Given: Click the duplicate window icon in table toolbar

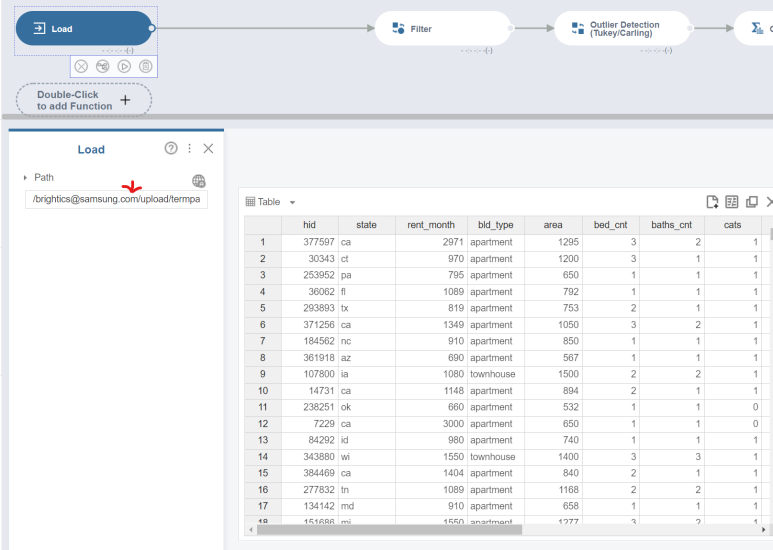Looking at the screenshot, I should 751,202.
